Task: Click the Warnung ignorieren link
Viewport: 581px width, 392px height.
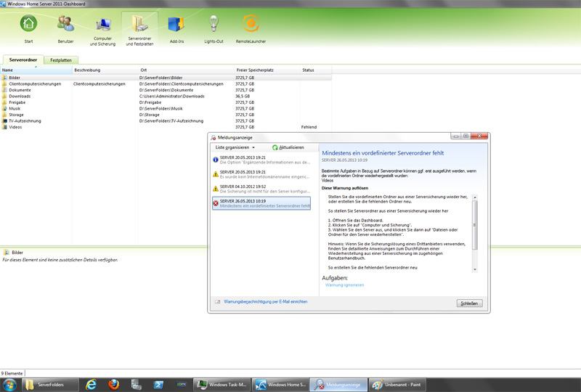Action: point(344,285)
